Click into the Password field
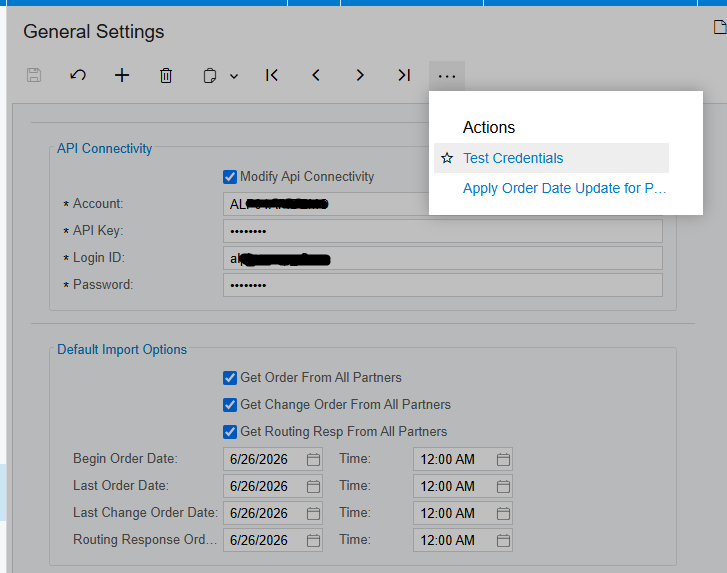Screen dimensions: 727x573 point(443,285)
